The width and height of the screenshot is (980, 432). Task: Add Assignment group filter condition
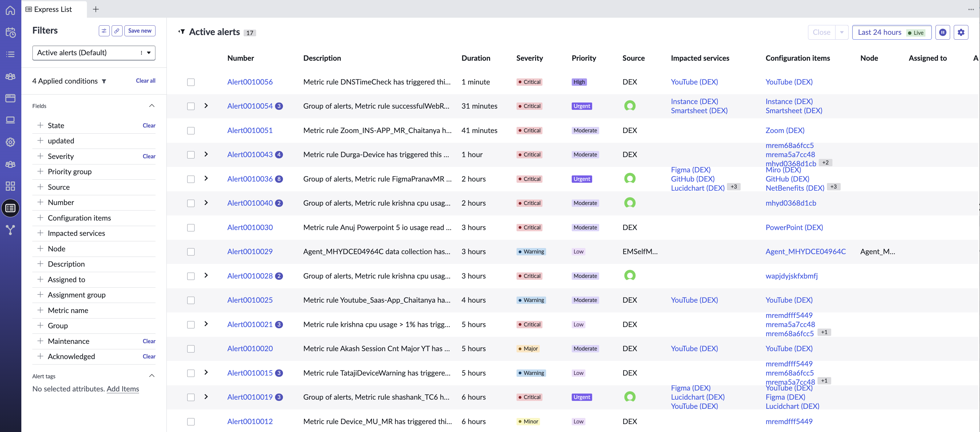(40, 295)
